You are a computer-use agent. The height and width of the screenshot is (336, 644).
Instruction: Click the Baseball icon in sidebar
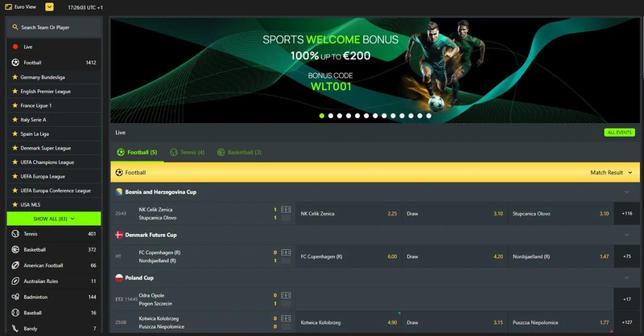coord(15,313)
